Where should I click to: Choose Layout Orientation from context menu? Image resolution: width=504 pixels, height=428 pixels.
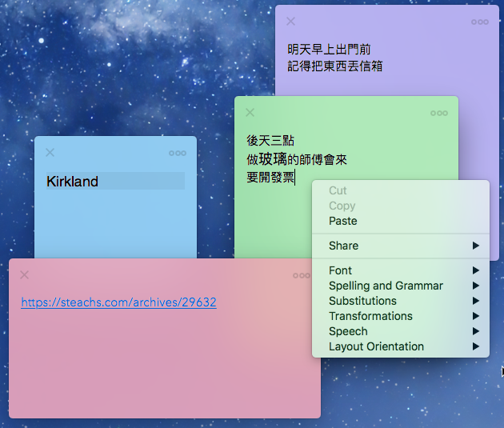point(401,346)
